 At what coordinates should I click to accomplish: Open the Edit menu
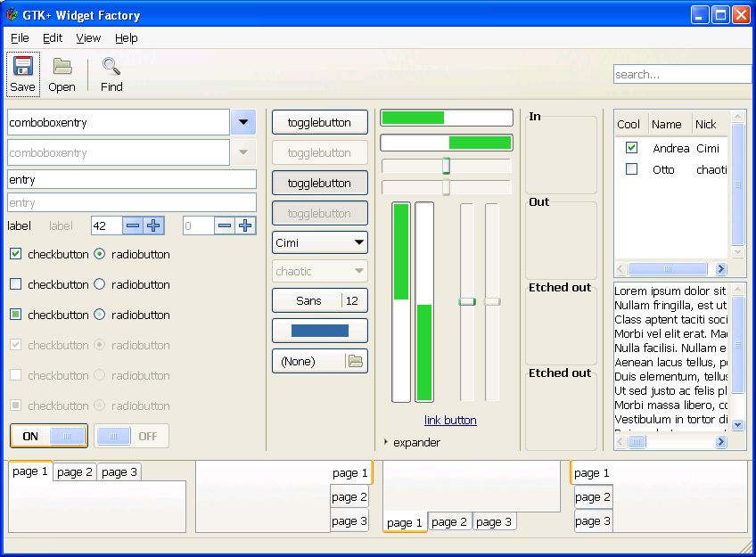[x=53, y=38]
